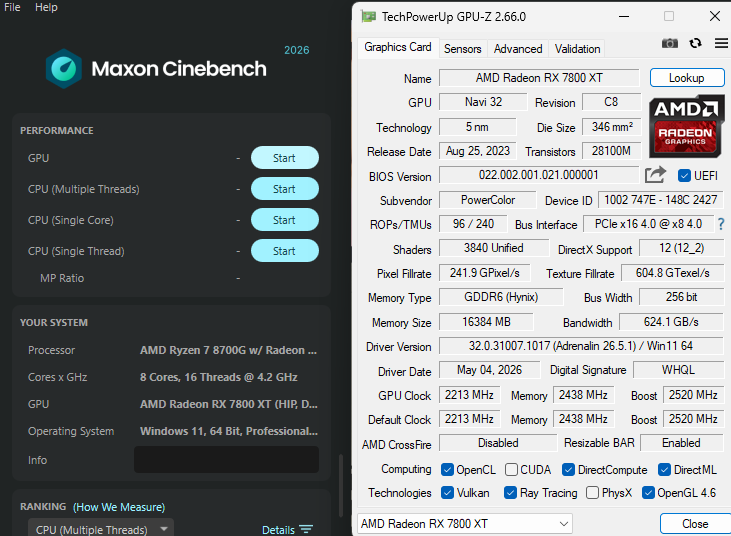This screenshot has height=536, width=731.
Task: Open the GPU selection dropdown in GPU-Z
Action: coord(465,524)
